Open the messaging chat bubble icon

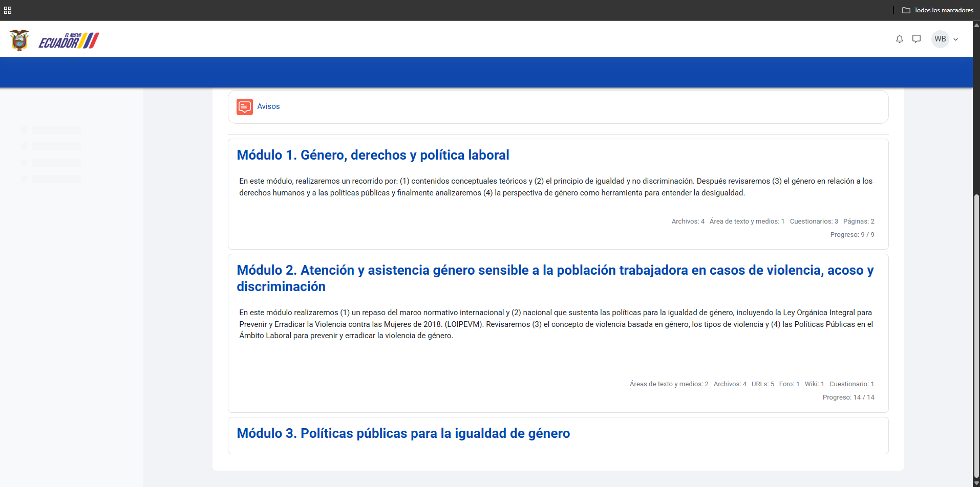coord(917,39)
